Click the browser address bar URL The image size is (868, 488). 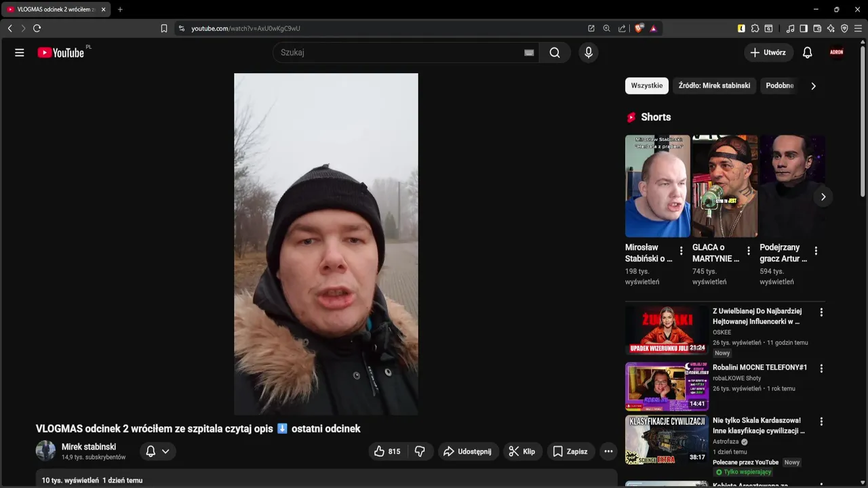tap(245, 28)
